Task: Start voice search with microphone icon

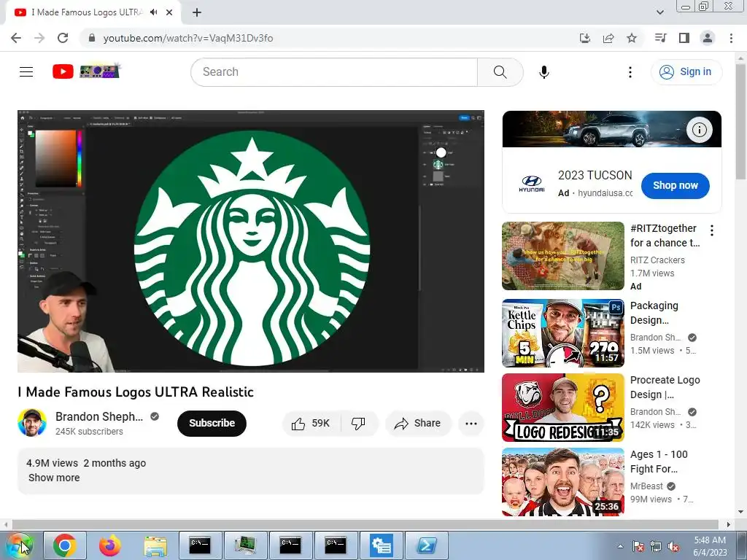Action: pyautogui.click(x=544, y=72)
